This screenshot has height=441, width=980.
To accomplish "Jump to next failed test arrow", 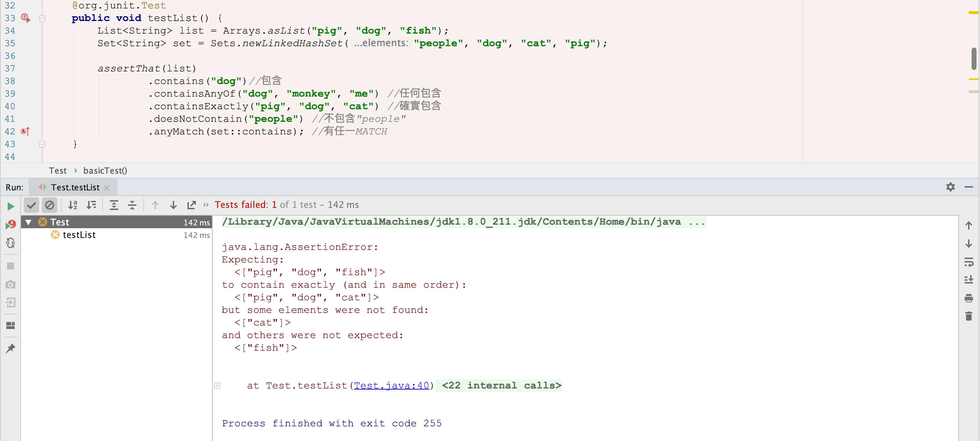I will pos(173,205).
